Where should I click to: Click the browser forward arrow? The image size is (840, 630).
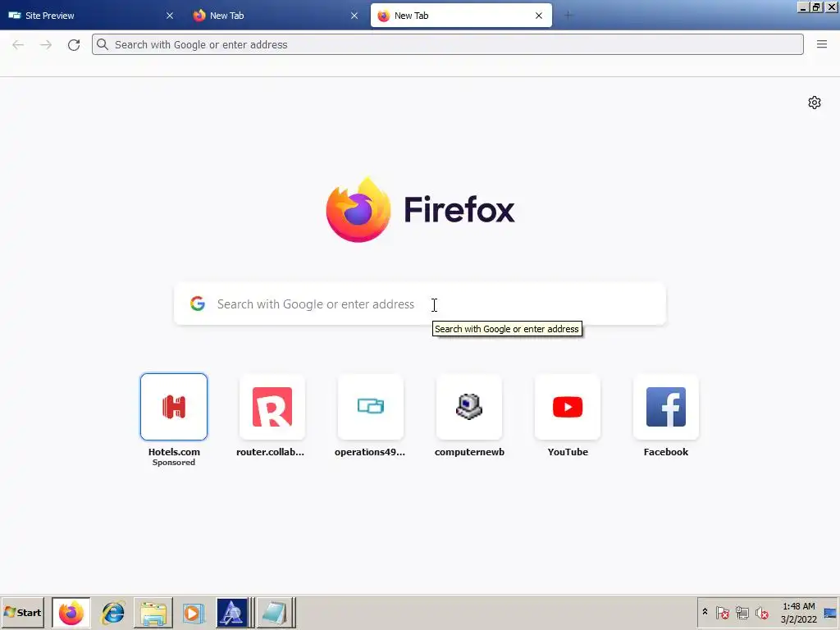click(x=46, y=45)
